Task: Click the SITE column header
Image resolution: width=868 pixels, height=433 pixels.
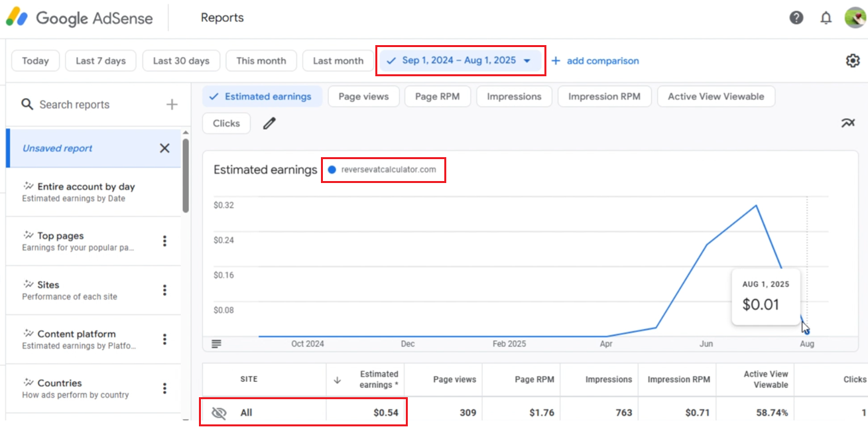Action: click(x=249, y=380)
